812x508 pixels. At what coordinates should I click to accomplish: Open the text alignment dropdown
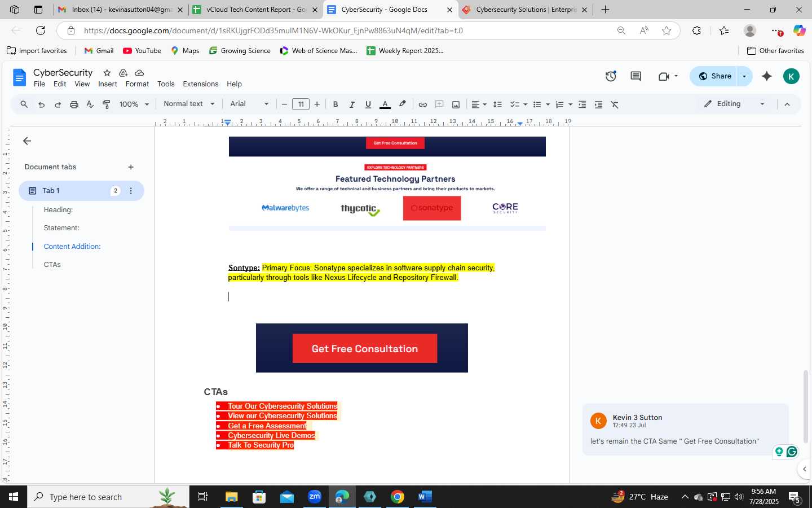click(479, 104)
